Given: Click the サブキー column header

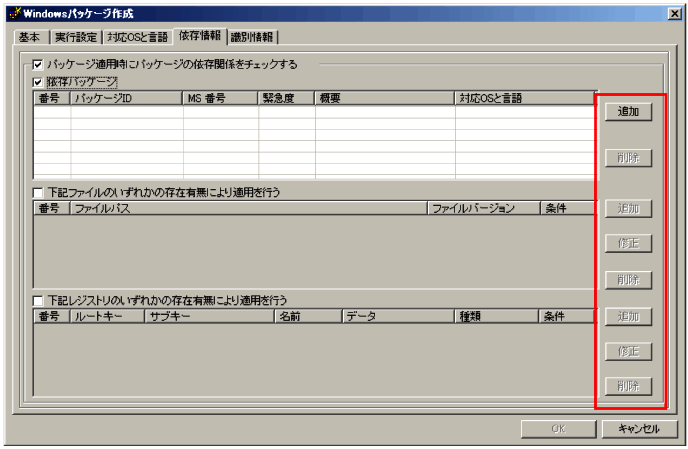Looking at the screenshot, I should (210, 316).
